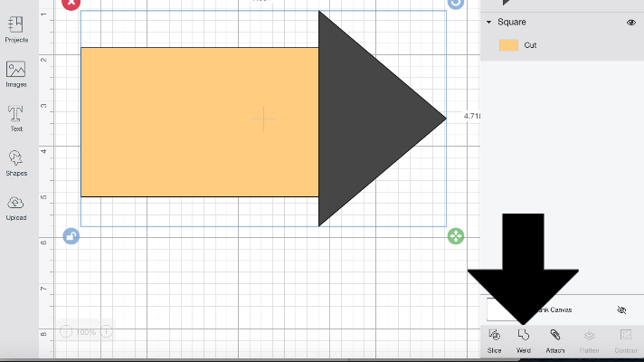Click the Flatten tool
The height and width of the screenshot is (362, 644).
(589, 341)
